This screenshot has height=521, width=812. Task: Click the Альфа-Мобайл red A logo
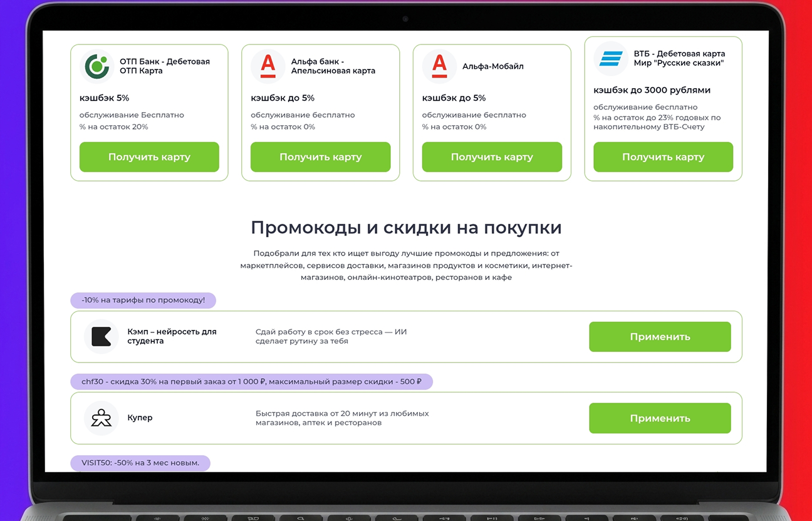(439, 66)
